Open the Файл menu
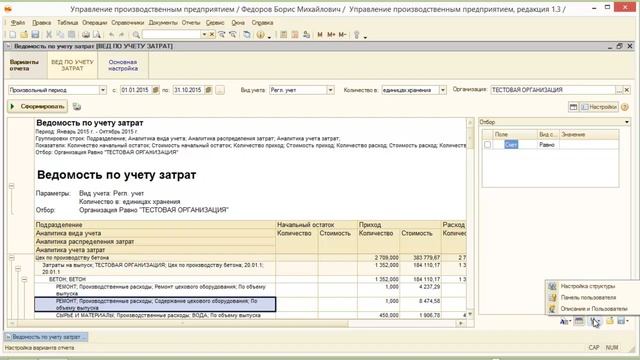 [x=18, y=23]
